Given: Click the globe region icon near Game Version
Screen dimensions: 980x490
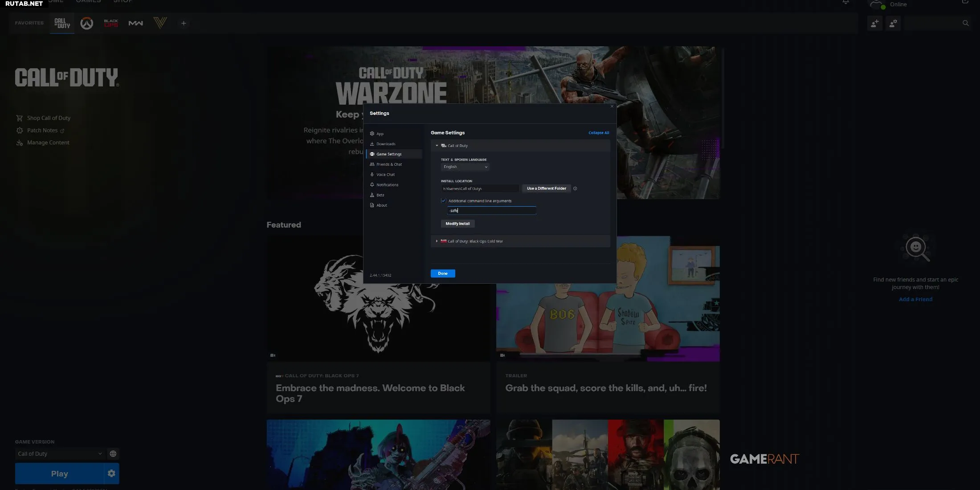Looking at the screenshot, I should coord(113,453).
